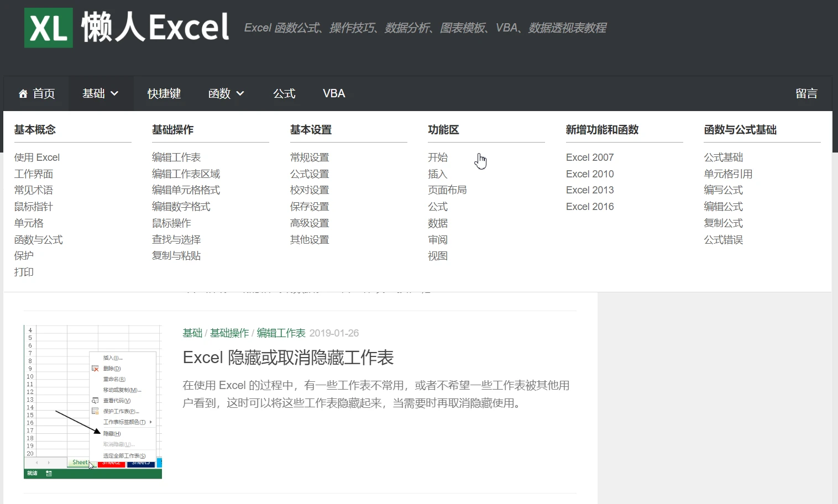Viewport: 838px width, 504px height.
Task: Select 使用 Excel under 基本概念
Action: pyautogui.click(x=37, y=158)
